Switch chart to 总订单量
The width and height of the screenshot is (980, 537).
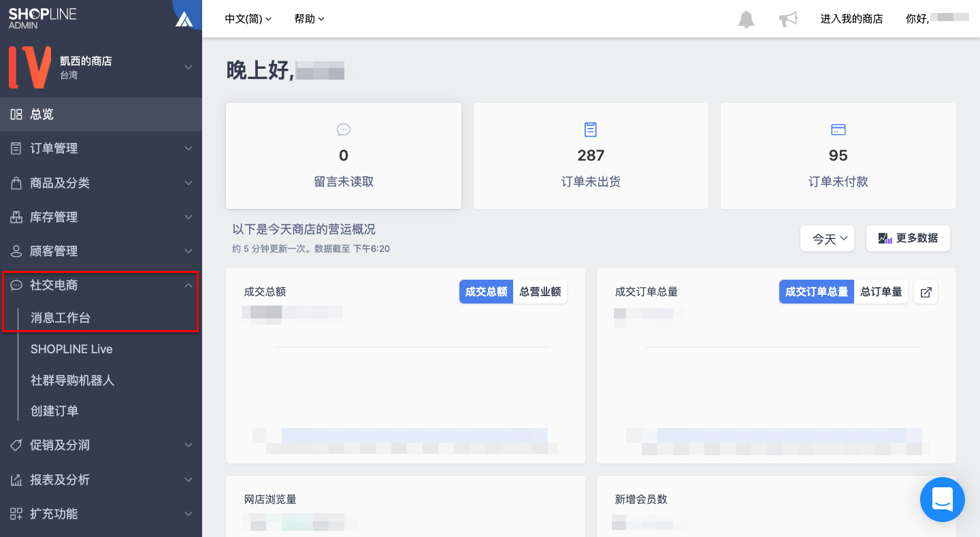click(x=881, y=292)
